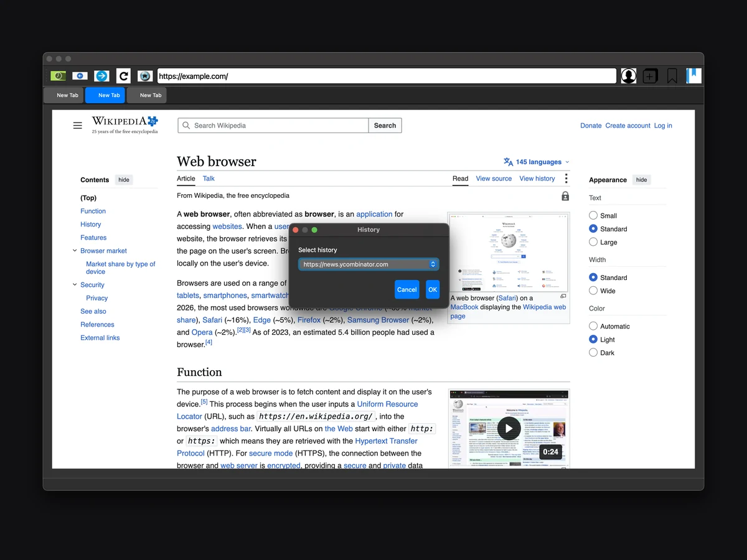
Task: Select Small text size
Action: (593, 215)
